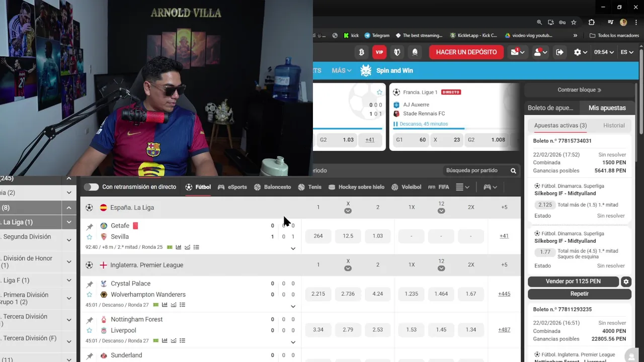Expand Crystal Palace match details chevron

tap(293, 306)
